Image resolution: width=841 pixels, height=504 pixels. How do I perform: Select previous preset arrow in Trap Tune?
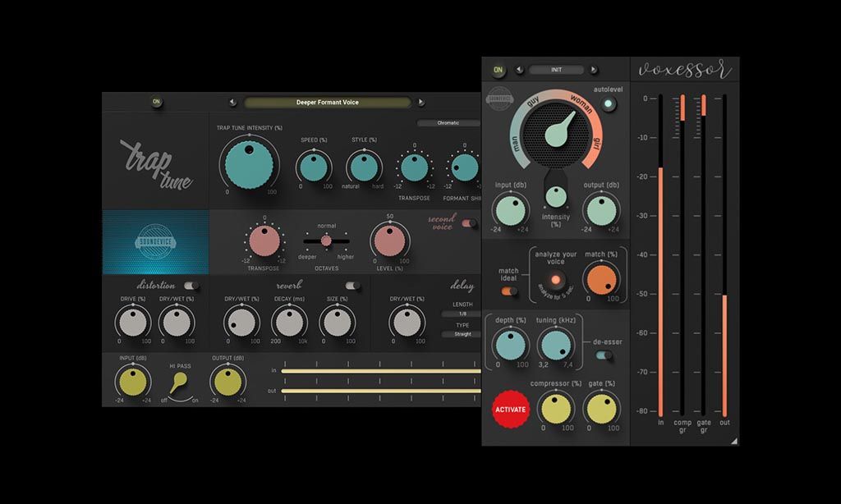pyautogui.click(x=232, y=102)
